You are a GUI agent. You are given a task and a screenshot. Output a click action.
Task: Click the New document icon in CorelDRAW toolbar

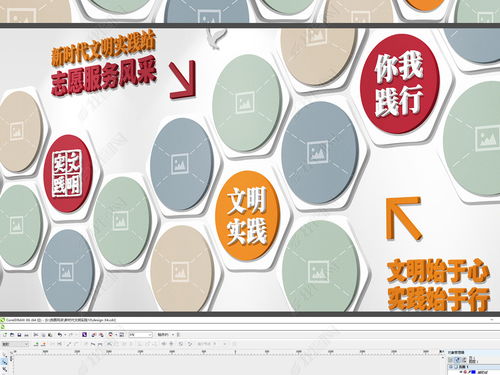pyautogui.click(x=5, y=335)
